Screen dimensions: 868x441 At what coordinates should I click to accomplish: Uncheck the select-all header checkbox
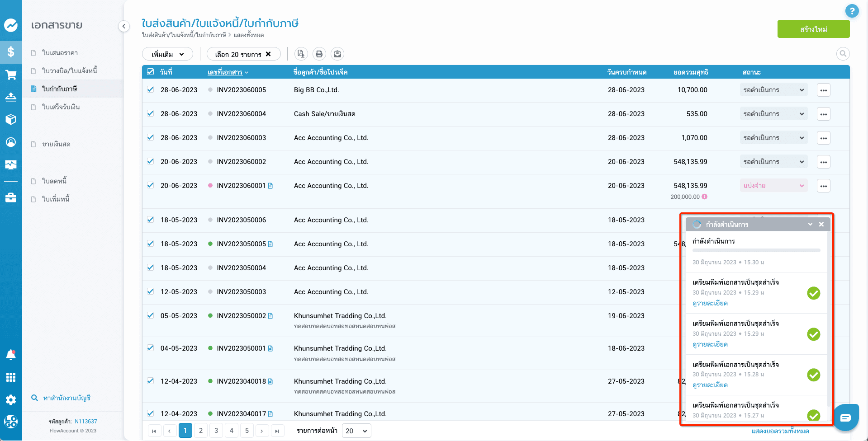[151, 72]
